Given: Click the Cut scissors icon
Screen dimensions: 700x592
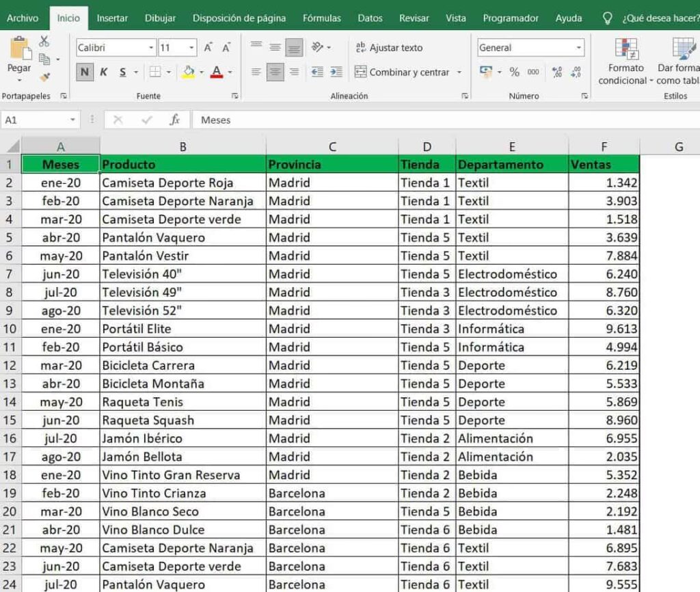Looking at the screenshot, I should (44, 42).
